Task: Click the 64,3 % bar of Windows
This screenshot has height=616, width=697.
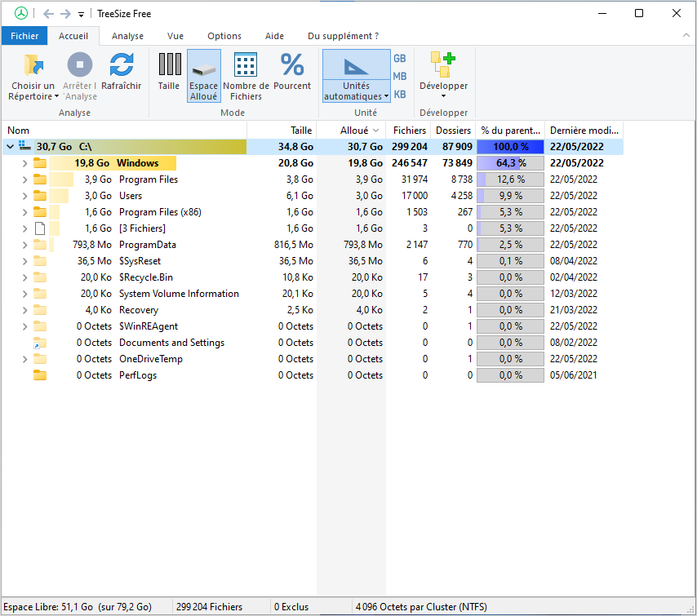Action: tap(510, 163)
